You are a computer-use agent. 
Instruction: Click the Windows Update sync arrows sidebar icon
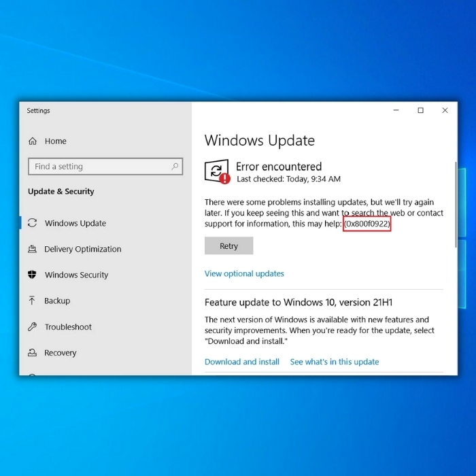tap(32, 223)
